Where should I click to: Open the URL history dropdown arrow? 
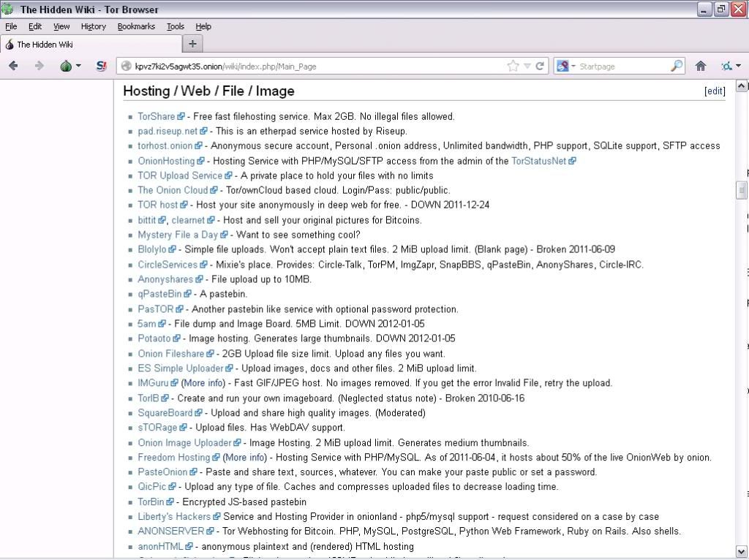[x=527, y=66]
